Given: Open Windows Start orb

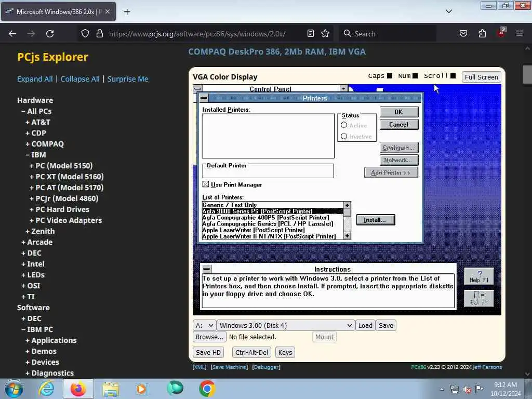Looking at the screenshot, I should click(14, 389).
